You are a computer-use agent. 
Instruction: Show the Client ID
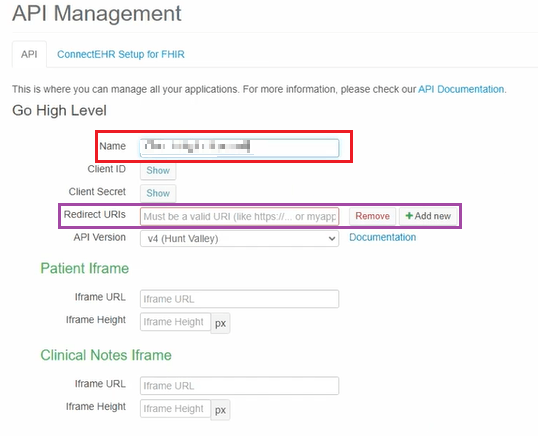[x=158, y=170]
